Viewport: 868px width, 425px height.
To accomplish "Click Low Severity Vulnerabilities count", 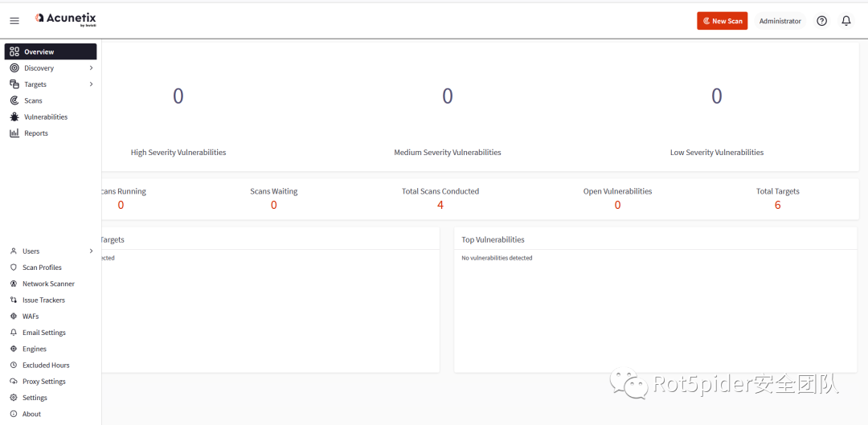I will click(x=717, y=96).
